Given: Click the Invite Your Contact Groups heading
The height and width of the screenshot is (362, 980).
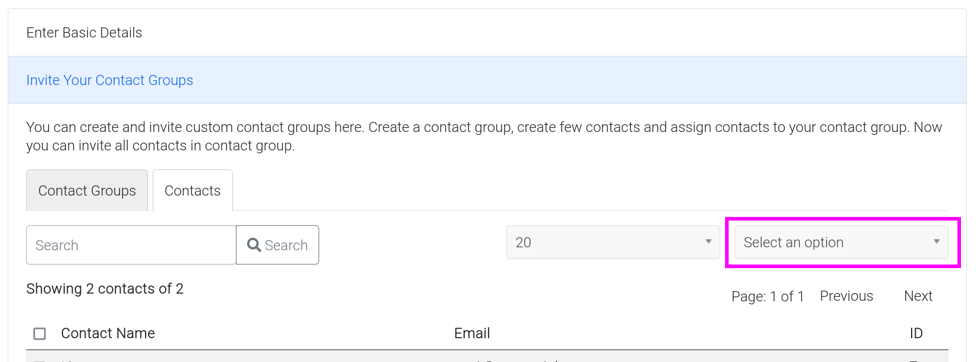Looking at the screenshot, I should pyautogui.click(x=110, y=80).
